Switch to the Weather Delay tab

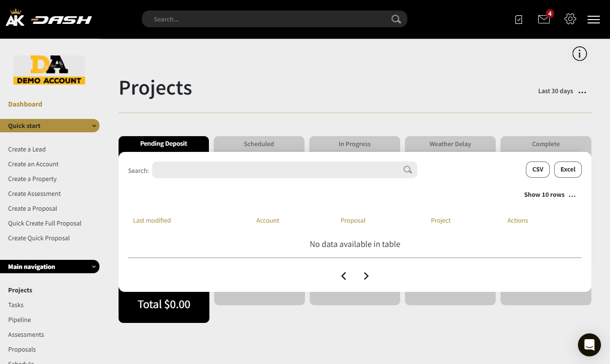[450, 144]
